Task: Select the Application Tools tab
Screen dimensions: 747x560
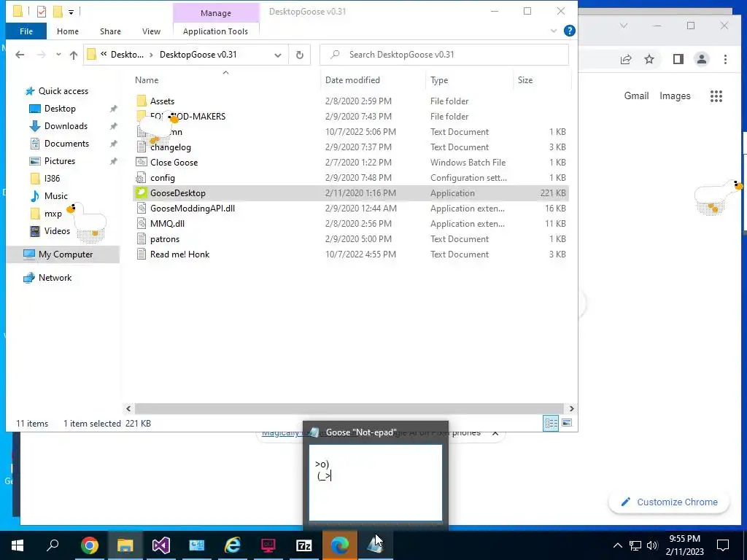Action: click(215, 31)
